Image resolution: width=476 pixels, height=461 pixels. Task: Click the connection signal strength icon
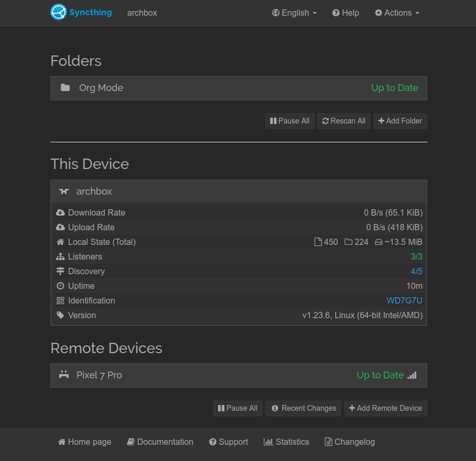412,375
